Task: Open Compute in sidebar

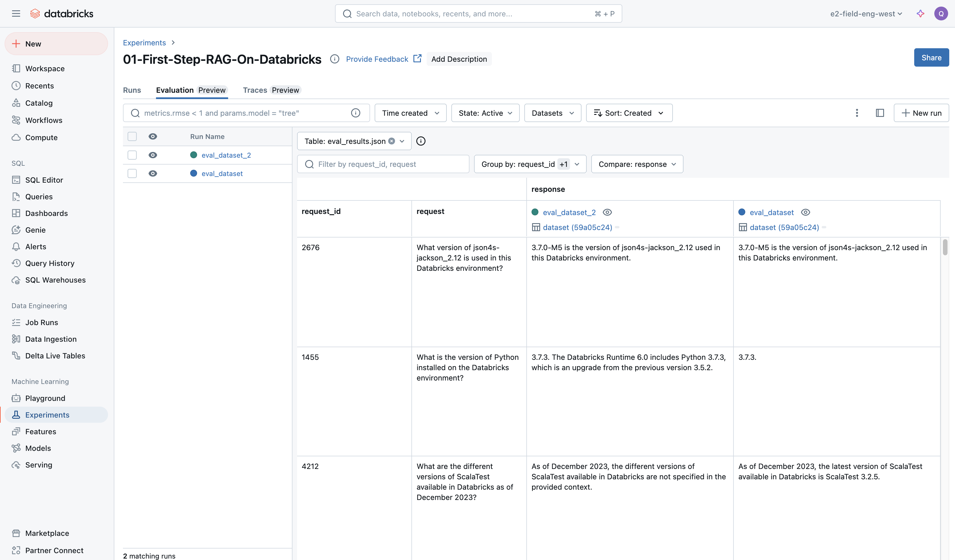Action: click(x=56, y=138)
